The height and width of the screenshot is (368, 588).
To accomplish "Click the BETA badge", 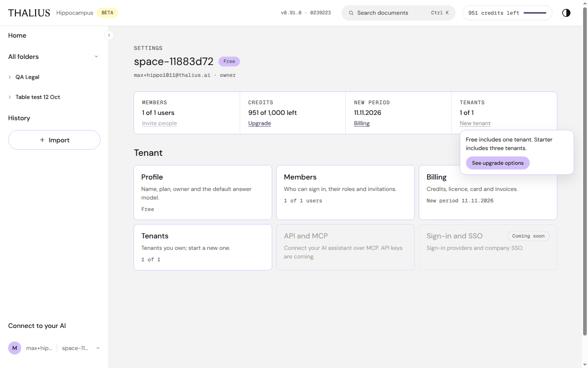I will pos(107,13).
